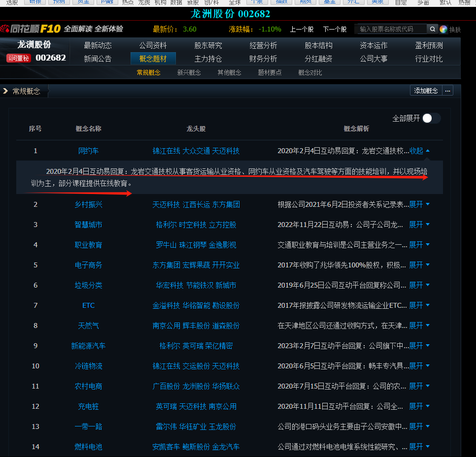Open the 股本结构 tab
476x457 pixels.
[x=318, y=45]
